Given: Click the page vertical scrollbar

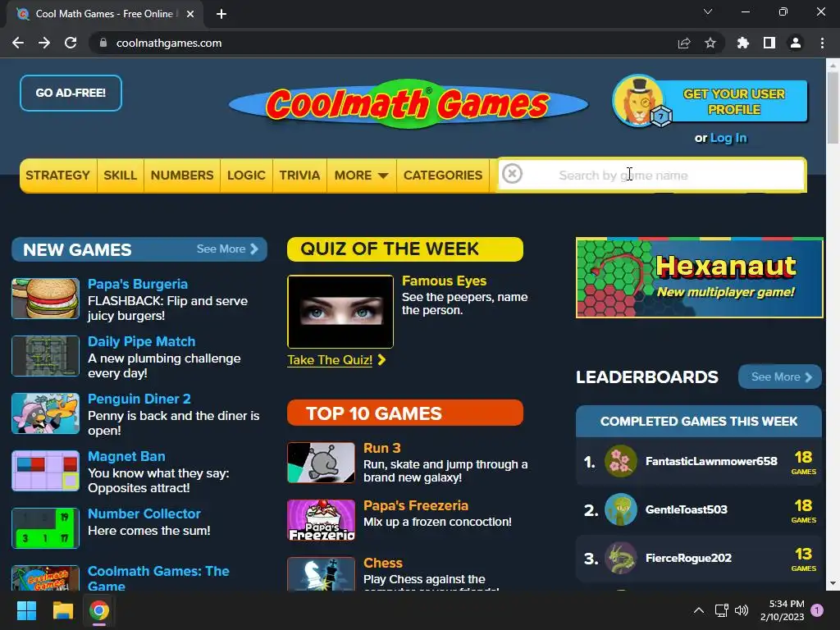Looking at the screenshot, I should pyautogui.click(x=833, y=107).
